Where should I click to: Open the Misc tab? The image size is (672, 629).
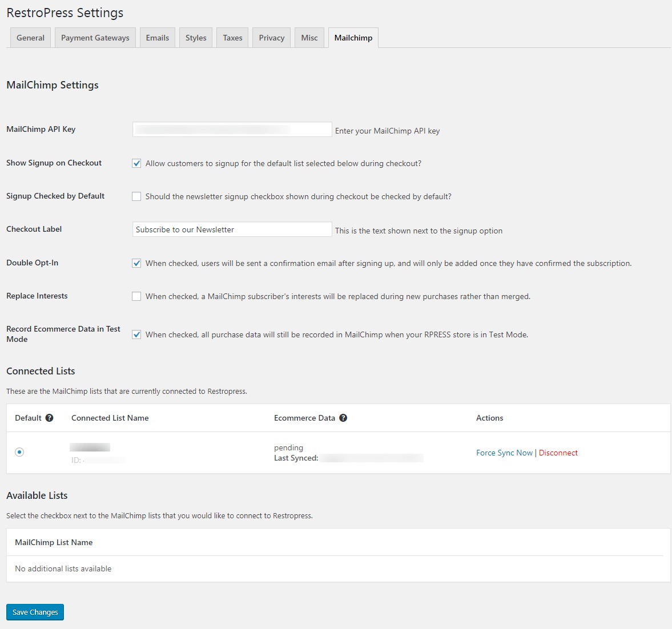pyautogui.click(x=309, y=38)
